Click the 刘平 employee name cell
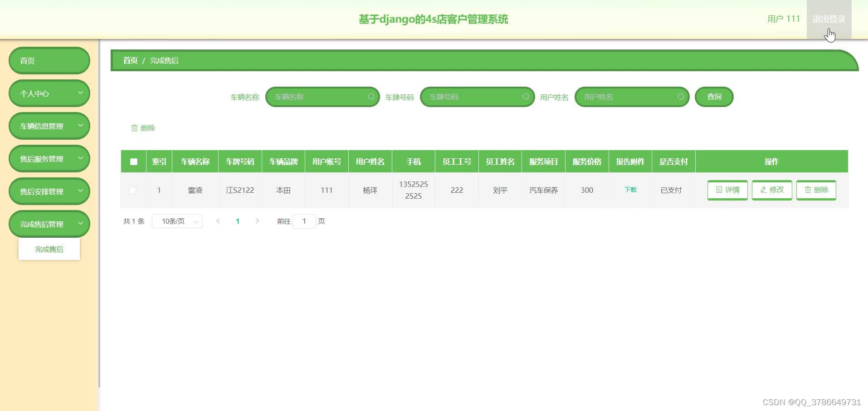The width and height of the screenshot is (868, 411). click(500, 190)
